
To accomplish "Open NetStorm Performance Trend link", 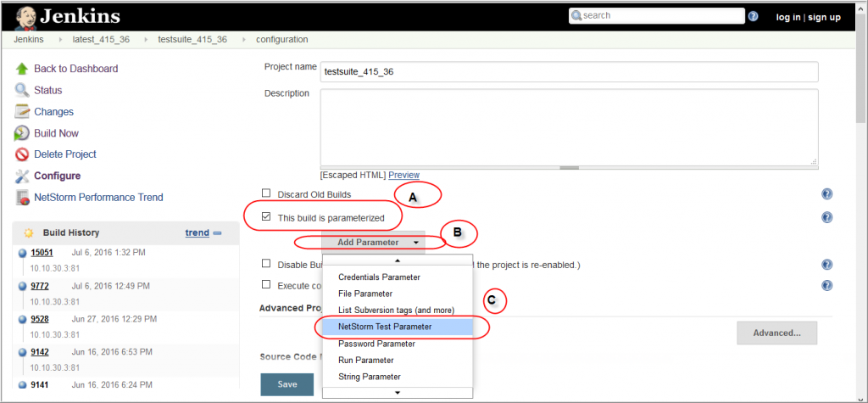I will click(x=98, y=198).
